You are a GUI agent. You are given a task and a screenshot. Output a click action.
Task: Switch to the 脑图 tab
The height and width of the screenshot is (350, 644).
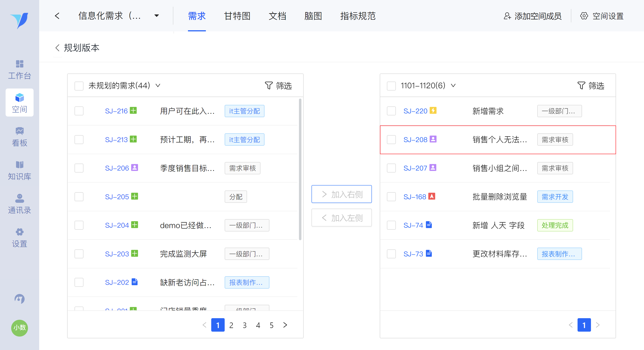tap(313, 16)
